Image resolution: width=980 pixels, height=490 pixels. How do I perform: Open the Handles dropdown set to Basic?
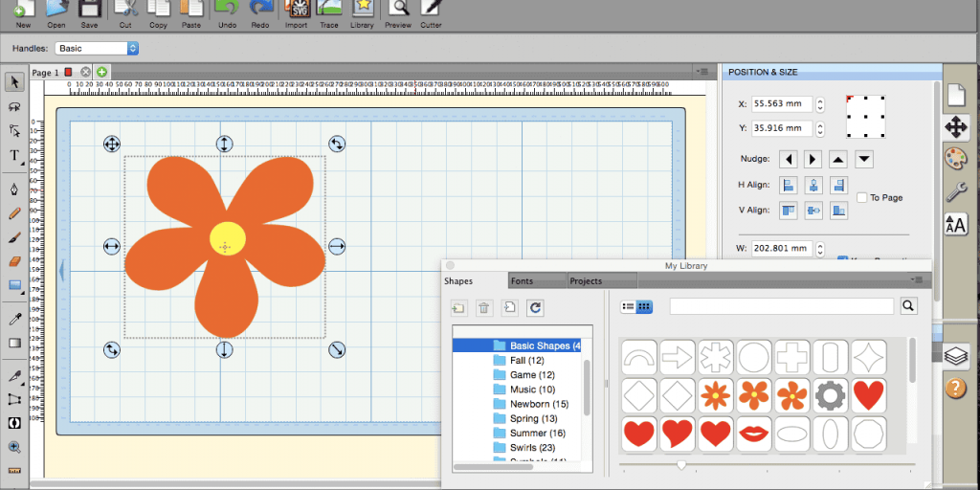pos(97,48)
